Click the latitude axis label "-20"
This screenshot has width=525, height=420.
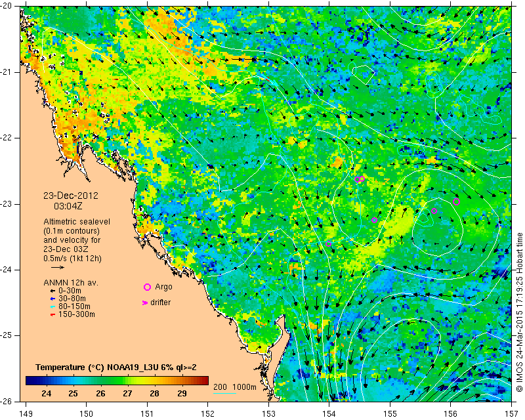tap(7, 6)
